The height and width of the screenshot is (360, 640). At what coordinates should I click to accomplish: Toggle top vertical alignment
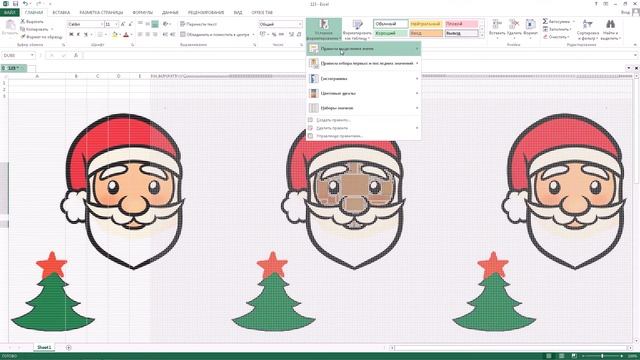(140, 24)
